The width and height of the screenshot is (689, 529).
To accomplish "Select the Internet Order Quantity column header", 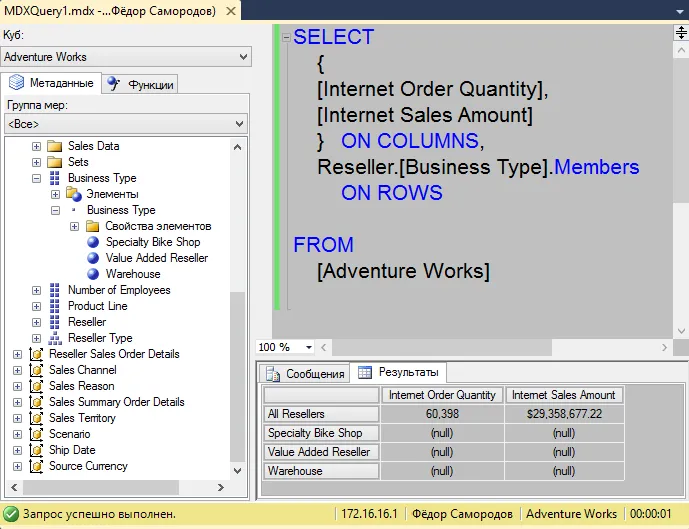I will pos(442,395).
